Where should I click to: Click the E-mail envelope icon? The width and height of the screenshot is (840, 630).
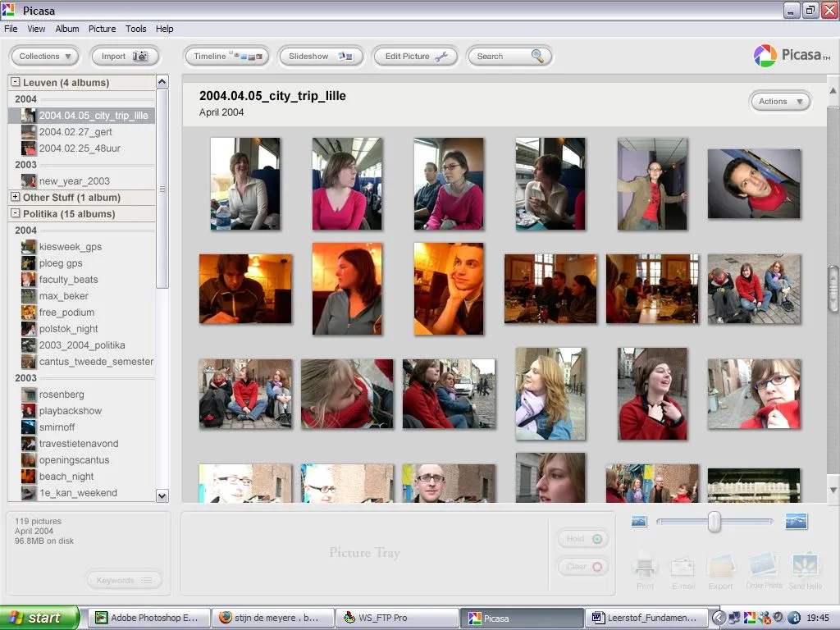click(682, 568)
